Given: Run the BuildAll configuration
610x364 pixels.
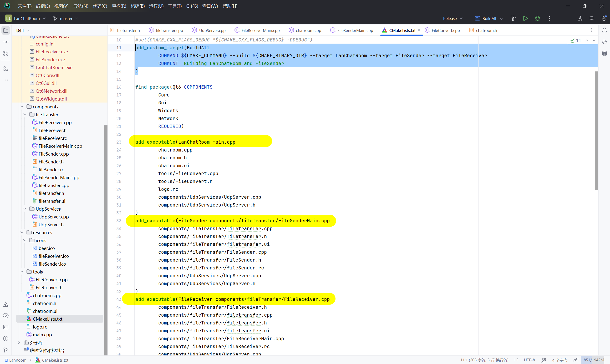Looking at the screenshot, I should [x=525, y=18].
